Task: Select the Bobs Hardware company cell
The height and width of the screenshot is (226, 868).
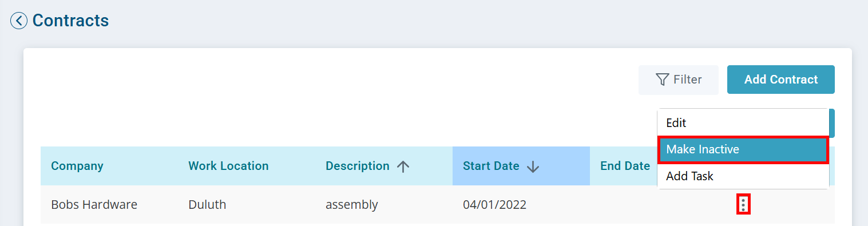Action: coord(94,204)
